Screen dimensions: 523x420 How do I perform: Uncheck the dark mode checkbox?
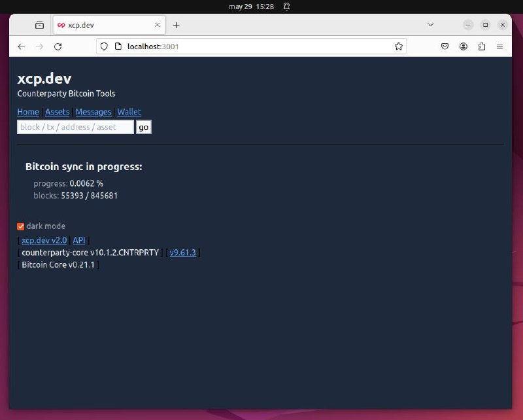pyautogui.click(x=21, y=227)
